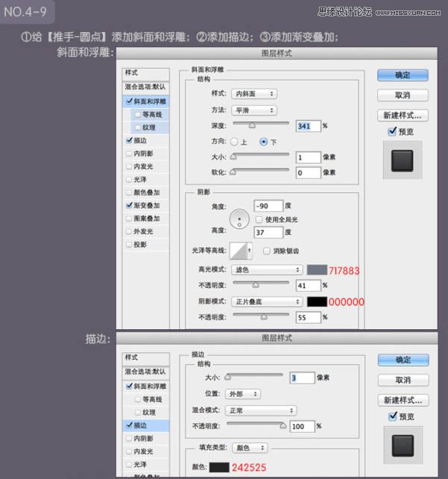Enable the 内阴影 checkbox in the upper dialog
This screenshot has width=448, height=479.
[129, 153]
